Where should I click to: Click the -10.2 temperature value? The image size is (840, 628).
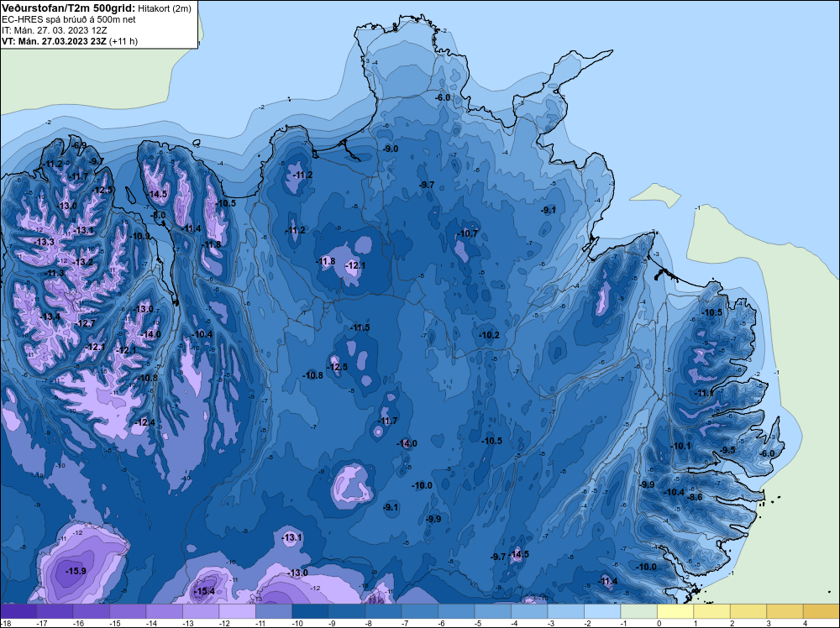coord(489,335)
